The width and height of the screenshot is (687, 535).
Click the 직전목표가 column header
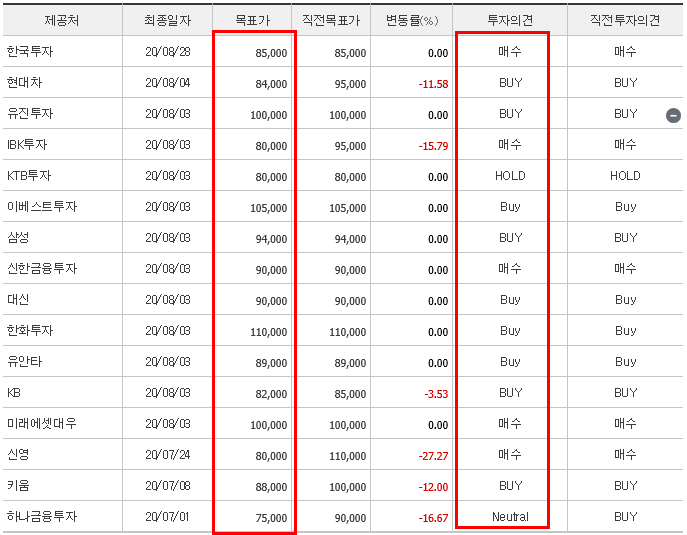tap(331, 20)
